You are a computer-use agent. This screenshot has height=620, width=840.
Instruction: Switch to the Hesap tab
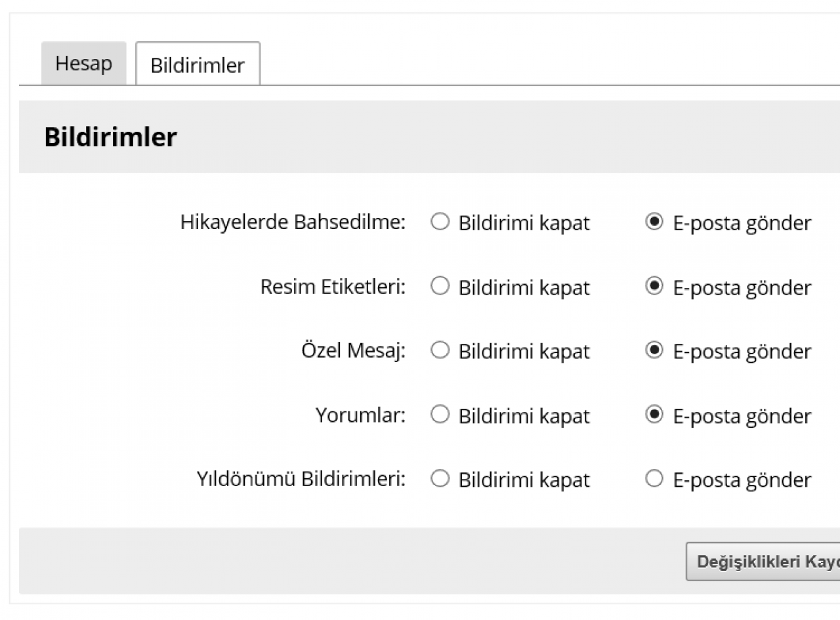83,64
